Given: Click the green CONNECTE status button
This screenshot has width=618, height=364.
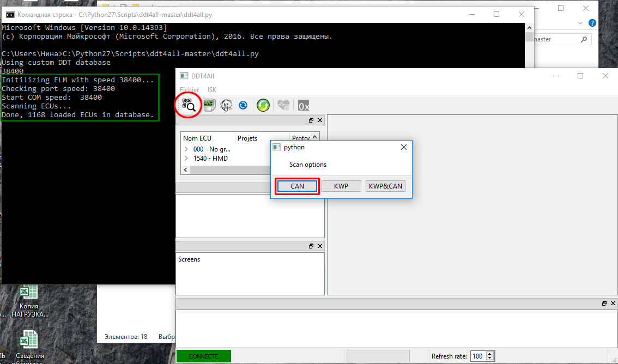Looking at the screenshot, I should tap(203, 356).
